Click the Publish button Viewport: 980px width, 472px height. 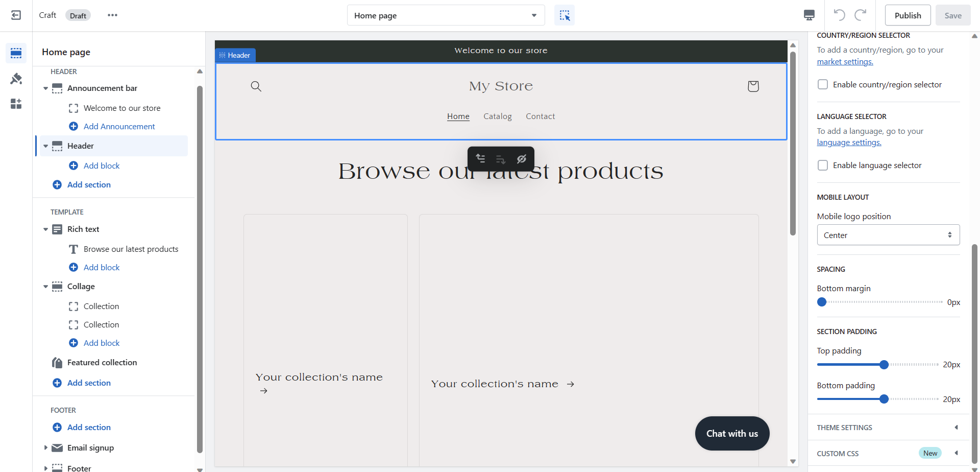tap(908, 15)
